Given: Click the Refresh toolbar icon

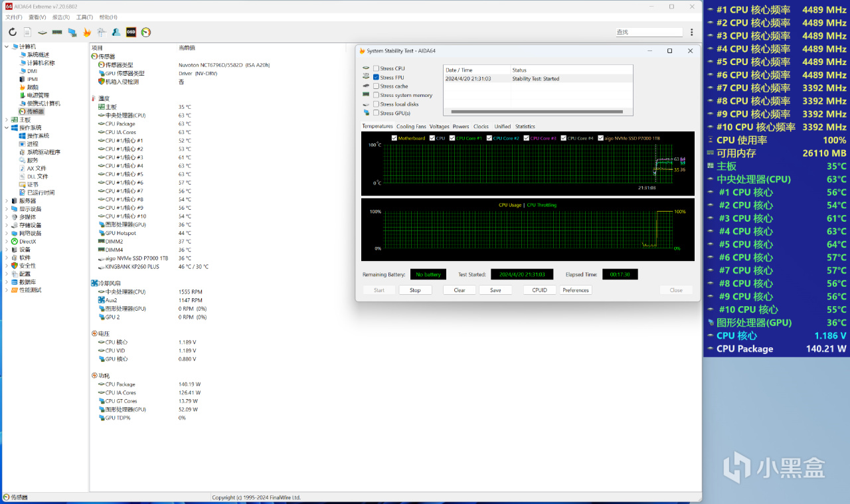Looking at the screenshot, I should coord(13,32).
